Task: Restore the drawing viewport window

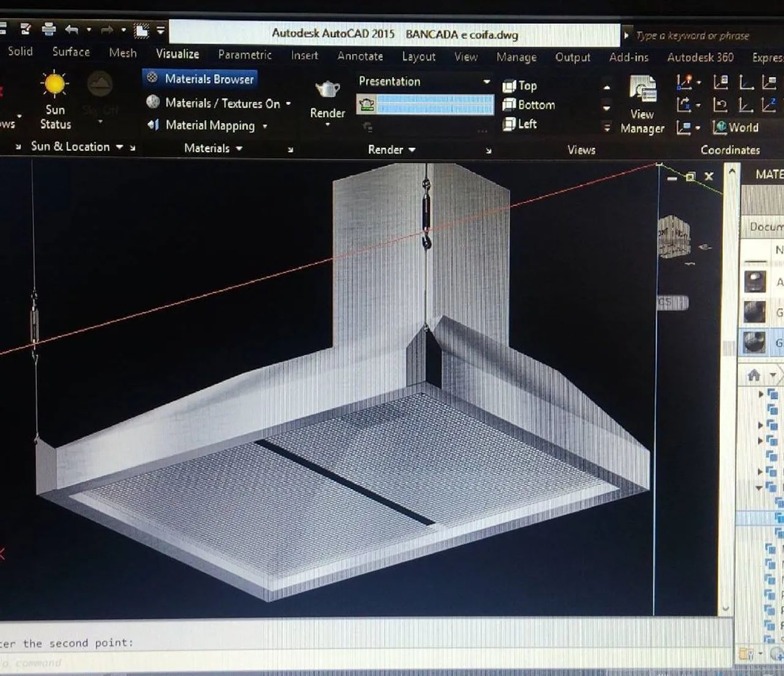Action: coord(690,177)
